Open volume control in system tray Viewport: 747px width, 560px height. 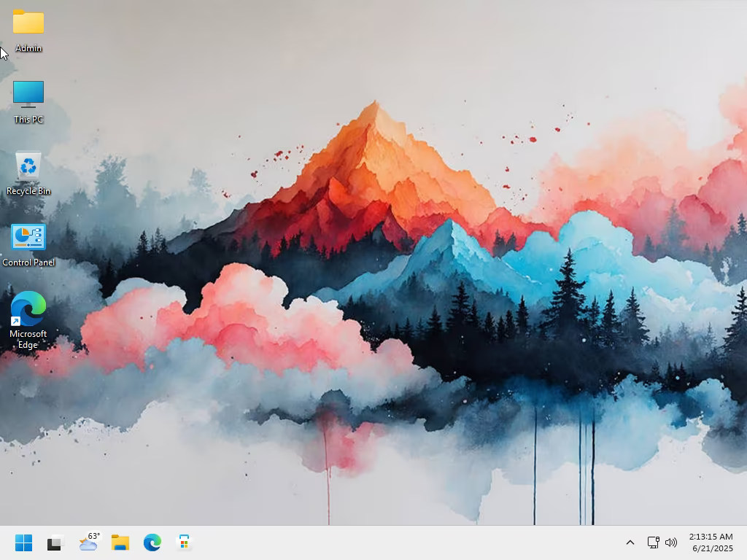tap(671, 542)
